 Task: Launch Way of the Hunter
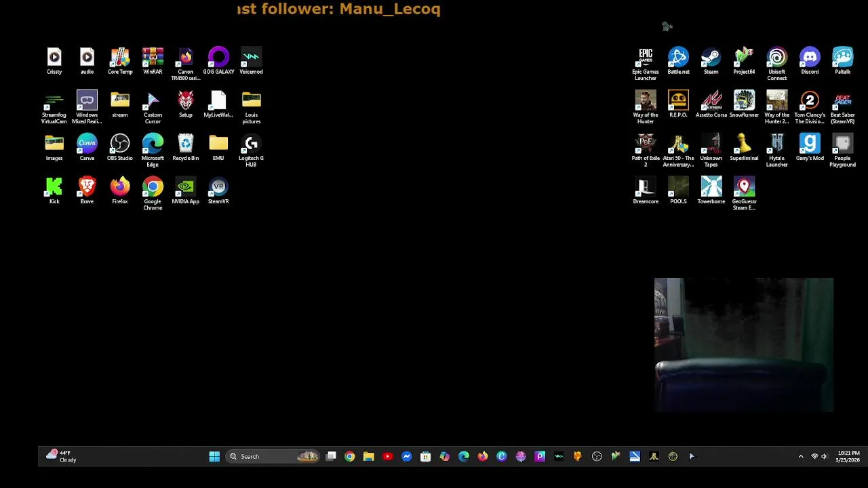click(x=646, y=107)
